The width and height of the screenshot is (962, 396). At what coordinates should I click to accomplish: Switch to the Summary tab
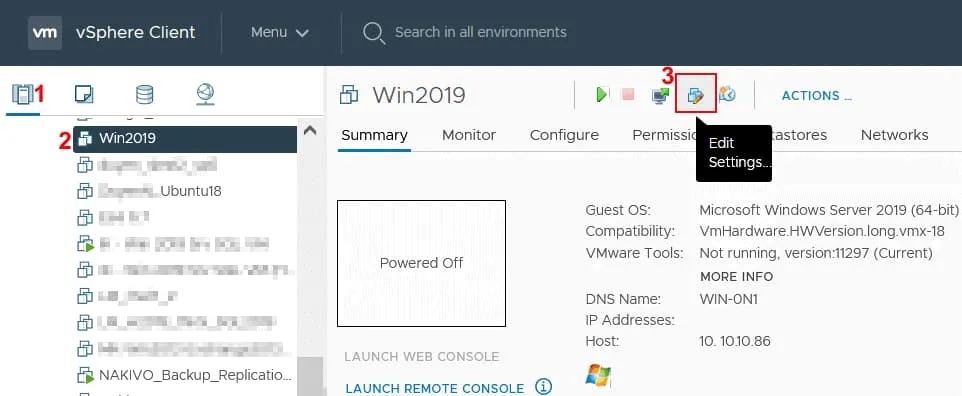[374, 135]
